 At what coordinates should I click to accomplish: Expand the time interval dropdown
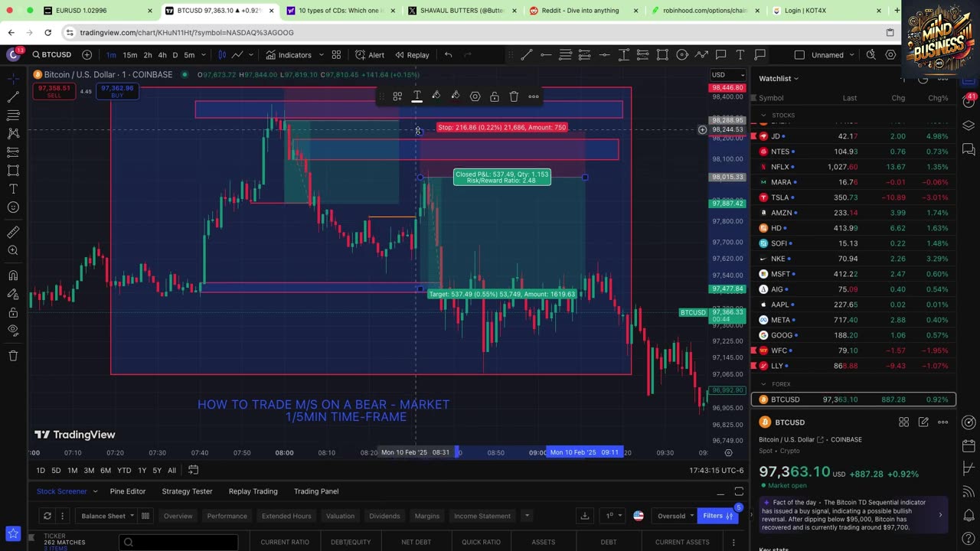[205, 55]
